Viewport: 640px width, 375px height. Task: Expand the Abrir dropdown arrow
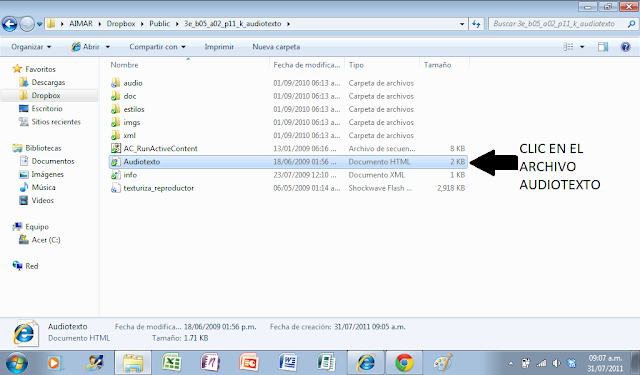click(x=108, y=47)
